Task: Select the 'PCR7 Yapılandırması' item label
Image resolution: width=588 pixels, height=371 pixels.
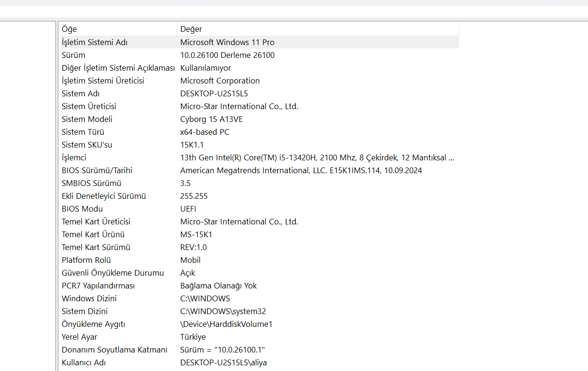Action: pos(98,286)
